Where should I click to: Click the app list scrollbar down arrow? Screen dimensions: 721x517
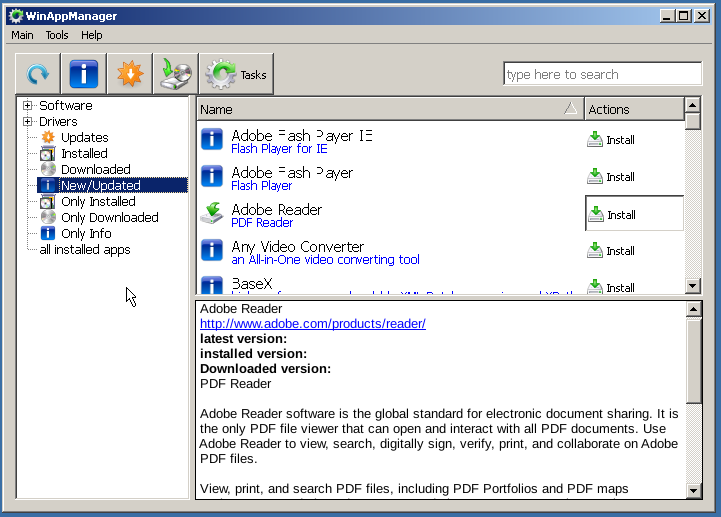click(x=692, y=286)
